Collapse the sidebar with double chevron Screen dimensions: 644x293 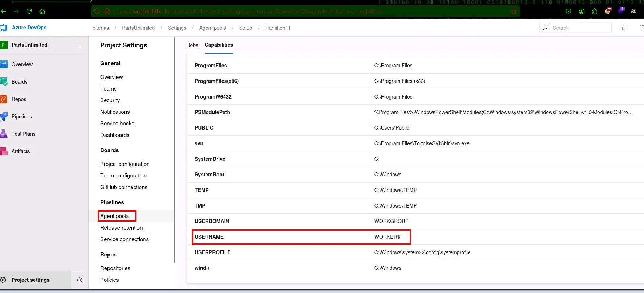click(80, 280)
